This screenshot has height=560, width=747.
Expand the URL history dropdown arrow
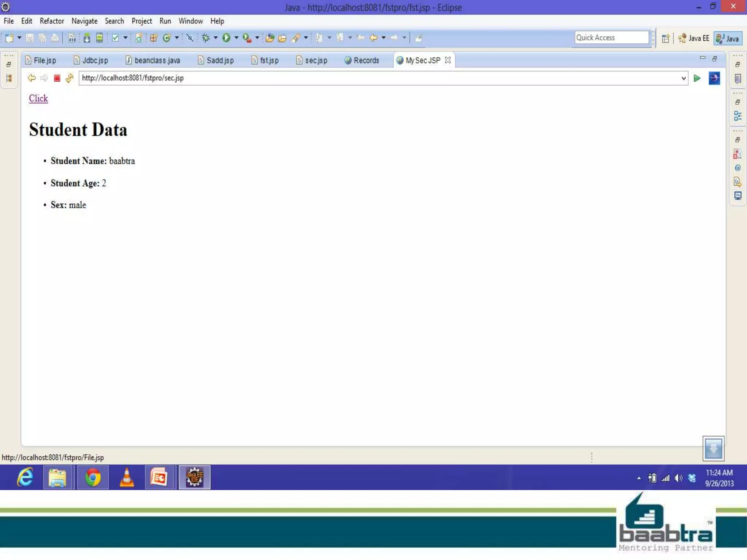point(684,78)
